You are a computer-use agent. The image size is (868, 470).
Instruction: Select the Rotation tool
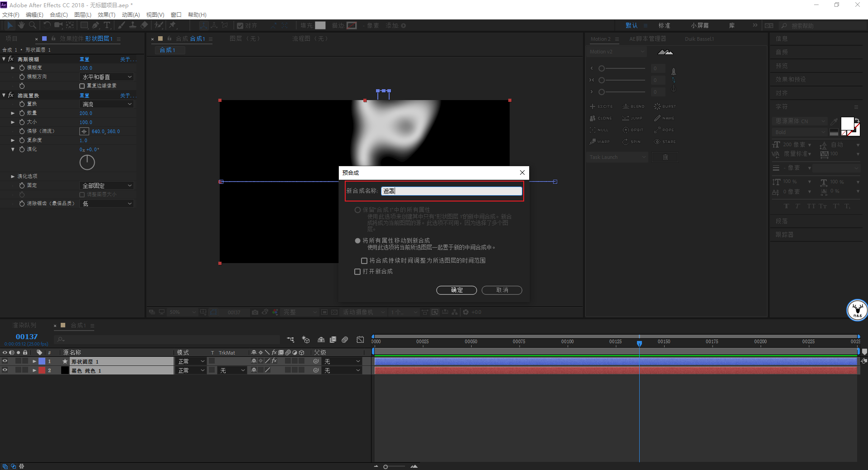[47, 25]
